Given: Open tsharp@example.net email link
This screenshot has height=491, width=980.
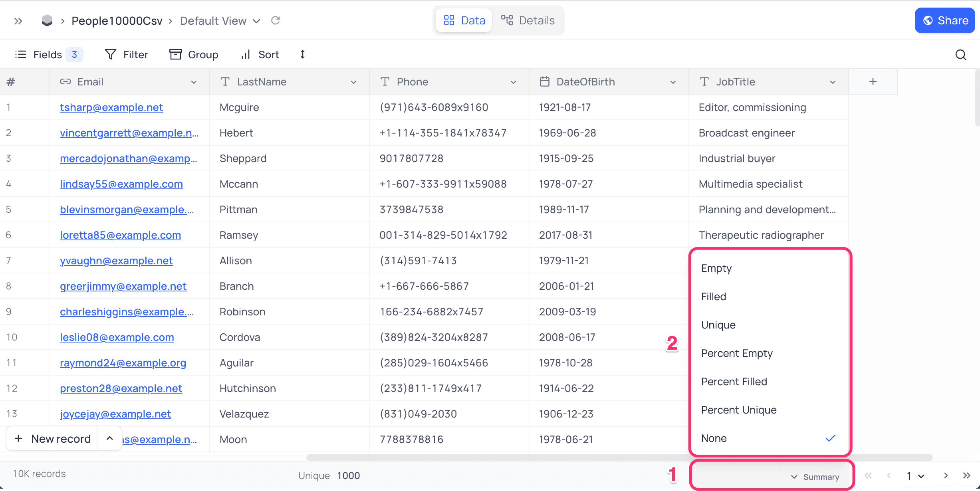Looking at the screenshot, I should tap(111, 107).
